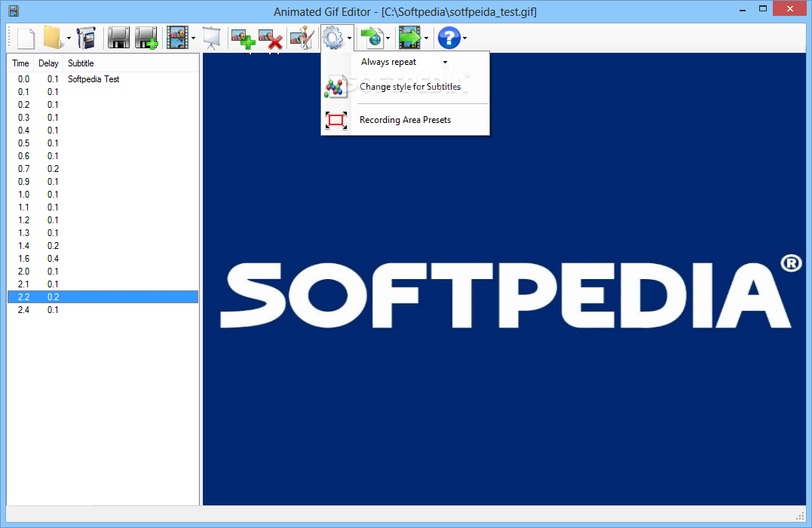Expand the arrow next to the settings gear
The width and height of the screenshot is (812, 528).
click(350, 38)
